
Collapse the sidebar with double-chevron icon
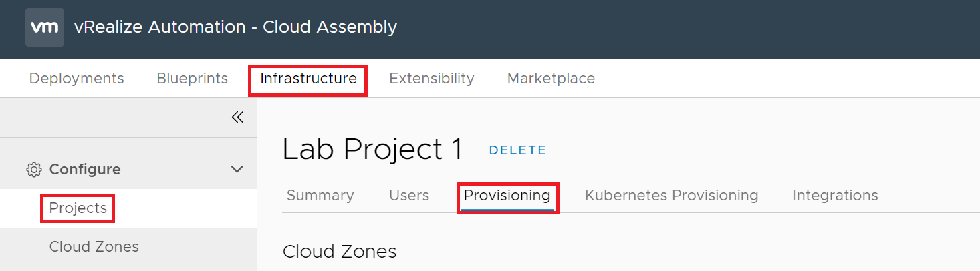click(237, 117)
